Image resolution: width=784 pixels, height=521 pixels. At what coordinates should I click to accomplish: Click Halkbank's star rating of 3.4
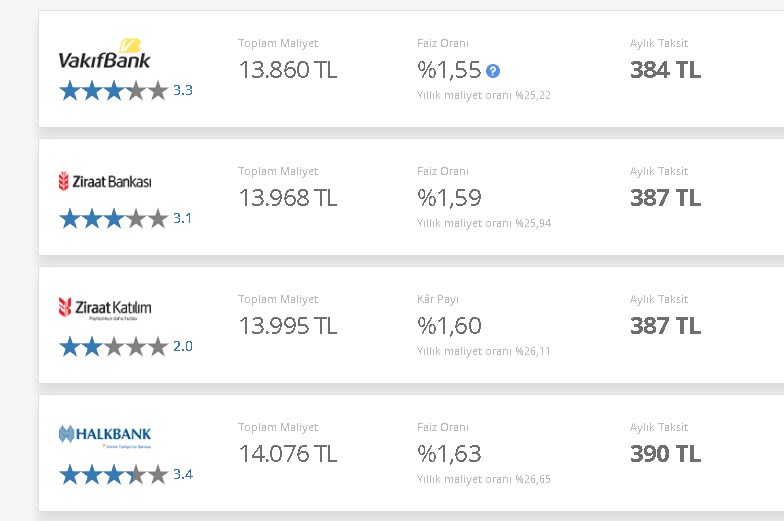click(126, 474)
